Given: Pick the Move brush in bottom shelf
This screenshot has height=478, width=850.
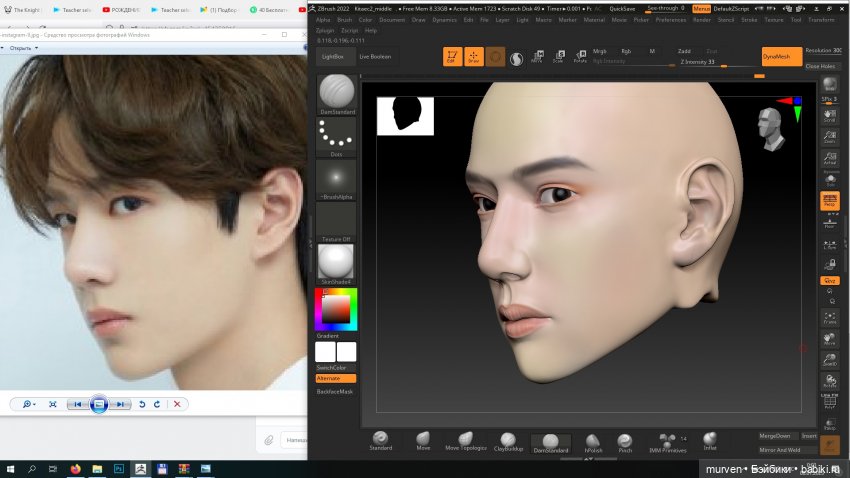Looking at the screenshot, I should (423, 441).
